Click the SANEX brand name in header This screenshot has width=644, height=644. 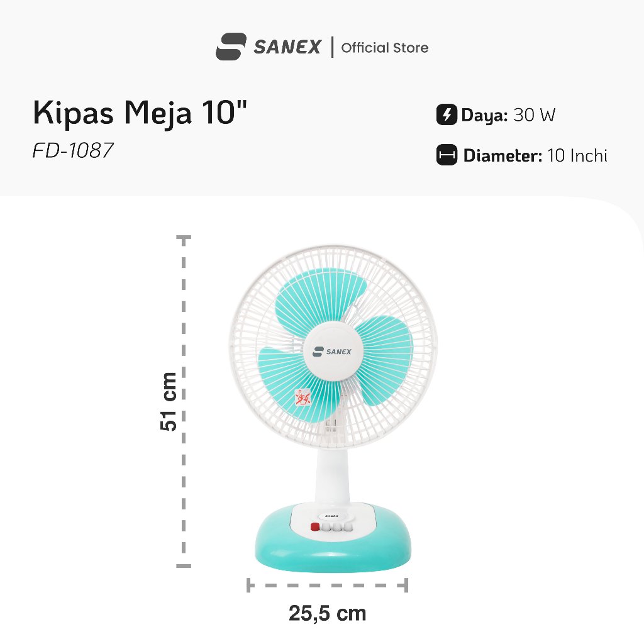point(288,47)
